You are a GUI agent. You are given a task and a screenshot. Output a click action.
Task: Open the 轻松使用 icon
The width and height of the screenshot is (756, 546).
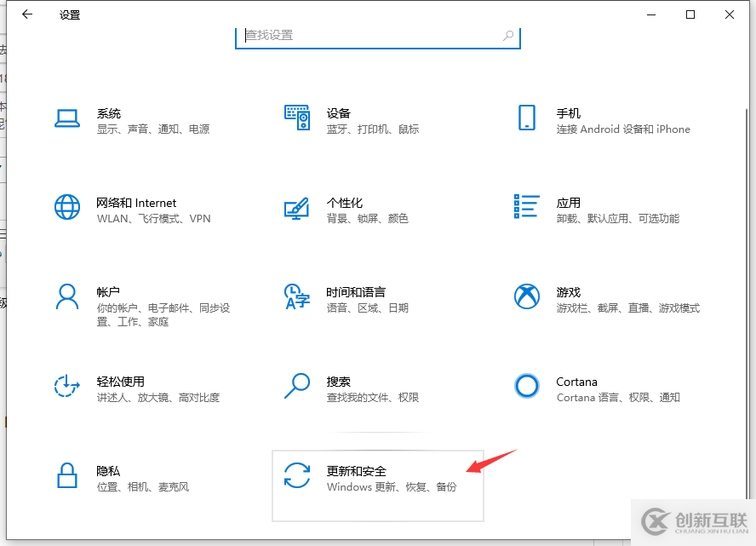tap(66, 386)
